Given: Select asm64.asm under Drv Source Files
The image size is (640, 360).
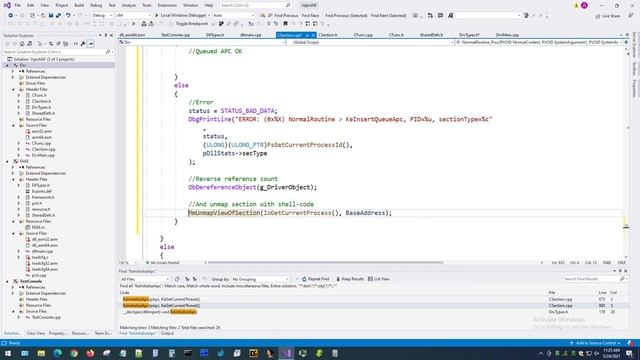Looking at the screenshot, I should (42, 137).
